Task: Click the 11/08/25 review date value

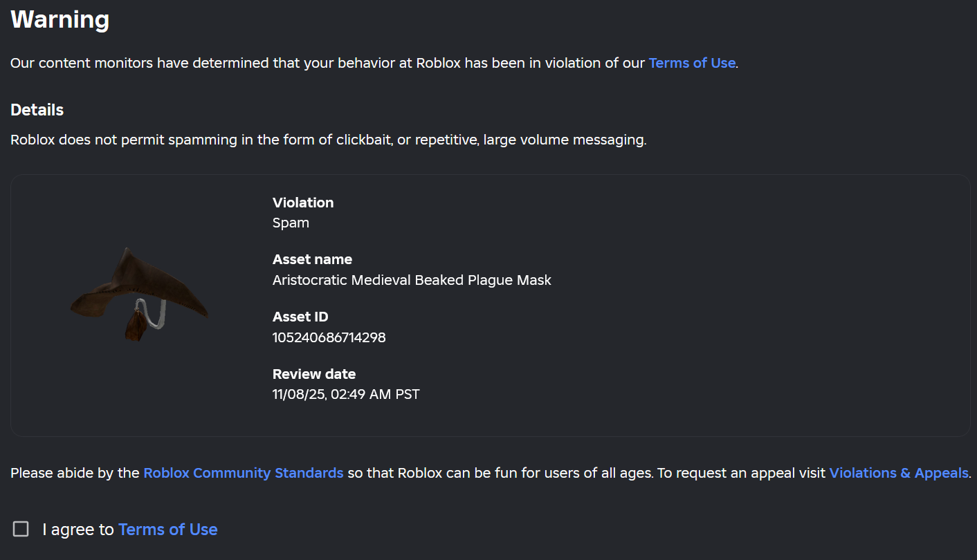Action: point(346,394)
